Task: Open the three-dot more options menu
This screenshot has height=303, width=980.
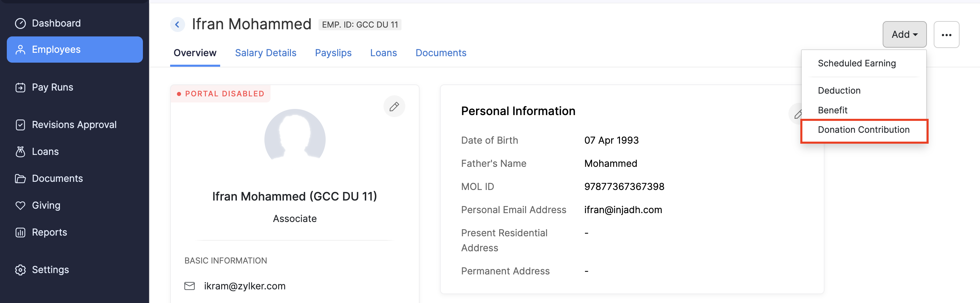Action: tap(946, 35)
